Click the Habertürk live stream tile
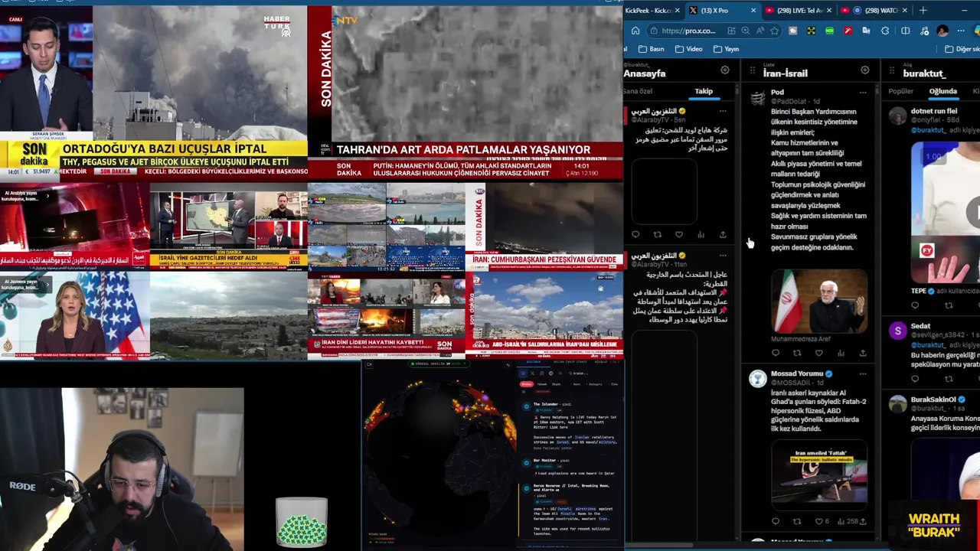 (153, 92)
